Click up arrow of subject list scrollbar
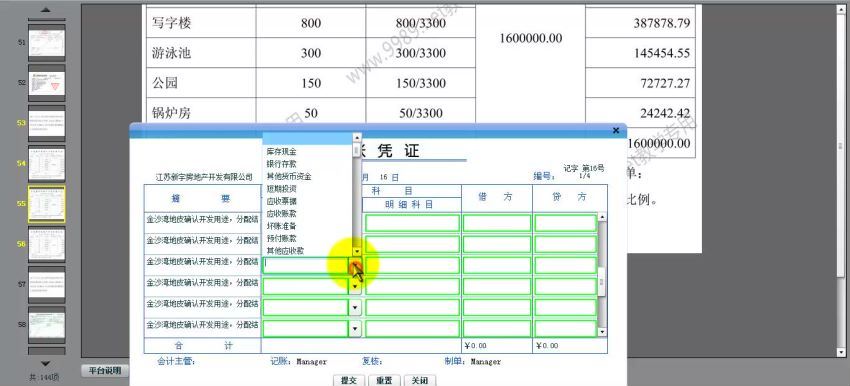This screenshot has width=850, height=386. pos(357,138)
